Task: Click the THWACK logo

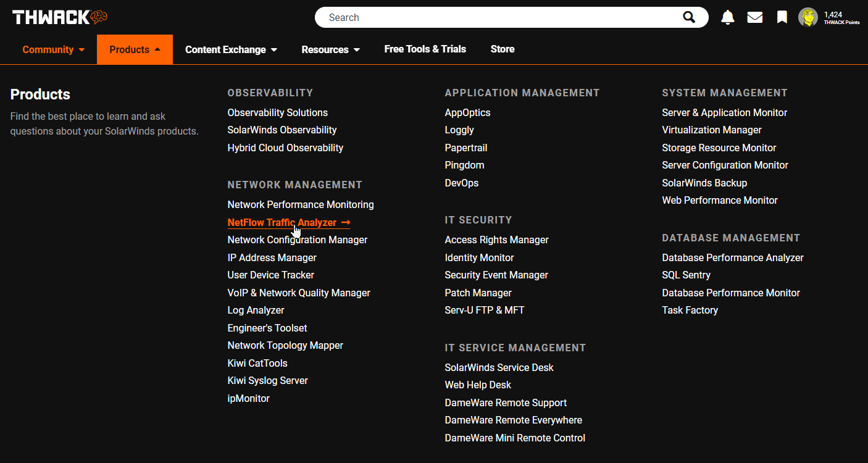Action: click(x=60, y=17)
